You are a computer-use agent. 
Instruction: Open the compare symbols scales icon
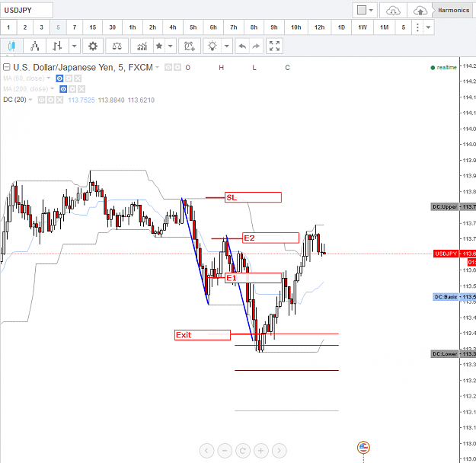(x=117, y=46)
